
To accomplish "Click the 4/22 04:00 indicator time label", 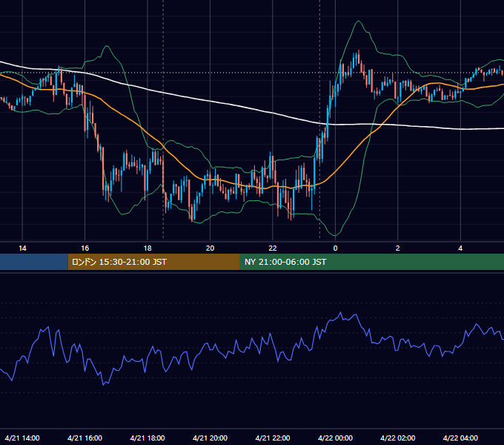I will [x=460, y=438].
